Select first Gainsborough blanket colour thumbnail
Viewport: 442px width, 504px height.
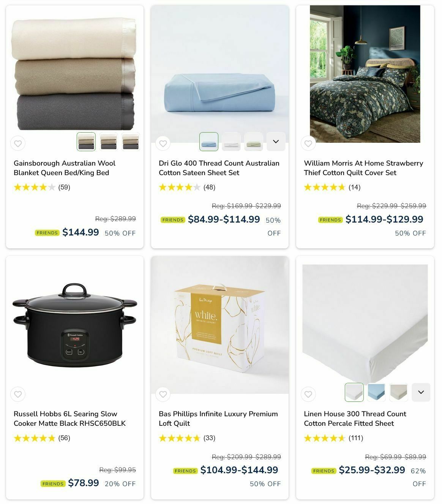click(x=86, y=142)
